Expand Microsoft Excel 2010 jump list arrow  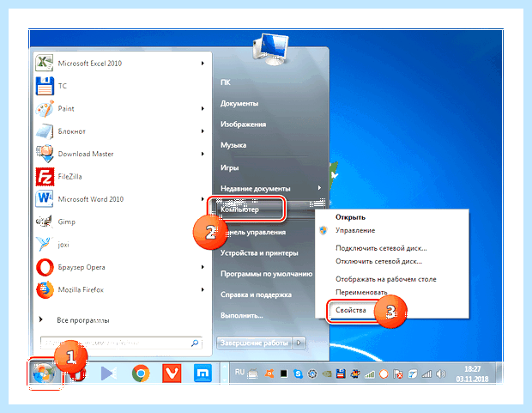(x=203, y=64)
